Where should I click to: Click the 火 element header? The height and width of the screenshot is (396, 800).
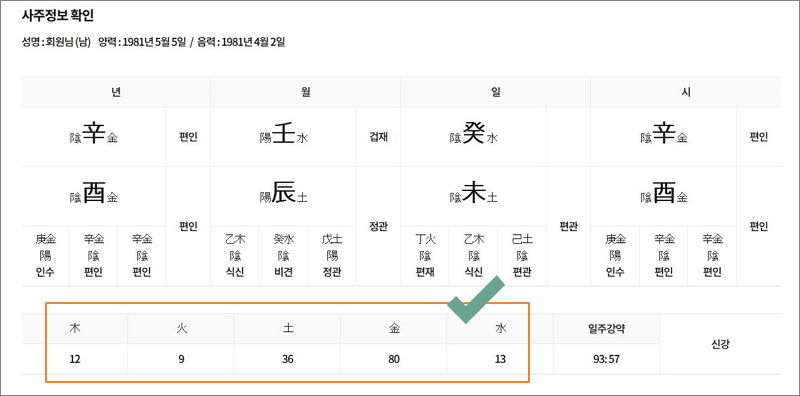(x=181, y=329)
